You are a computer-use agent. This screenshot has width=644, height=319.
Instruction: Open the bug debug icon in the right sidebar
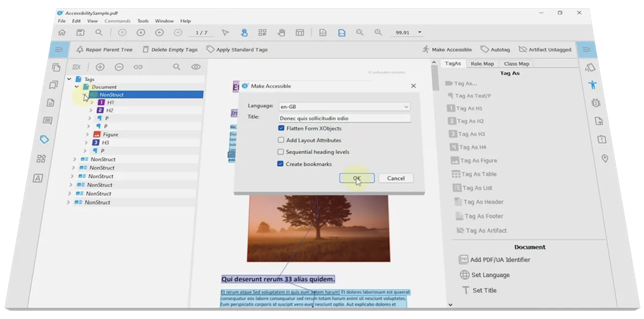pyautogui.click(x=596, y=103)
